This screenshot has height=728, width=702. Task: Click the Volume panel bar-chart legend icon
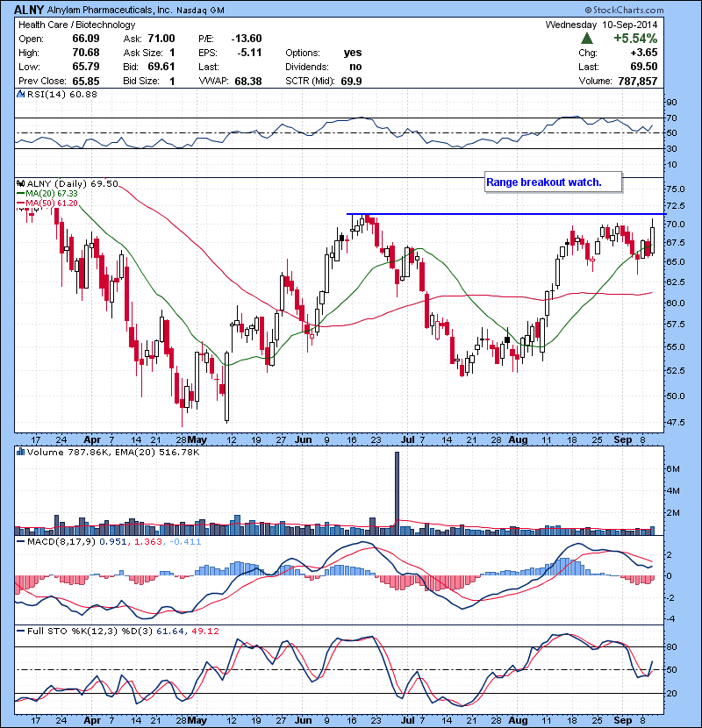[20, 452]
